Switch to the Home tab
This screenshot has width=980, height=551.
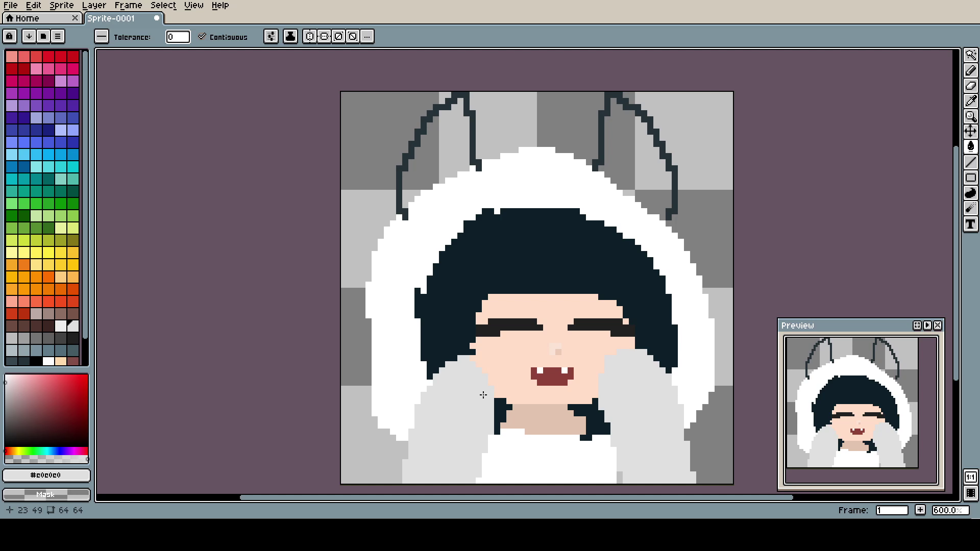point(28,18)
